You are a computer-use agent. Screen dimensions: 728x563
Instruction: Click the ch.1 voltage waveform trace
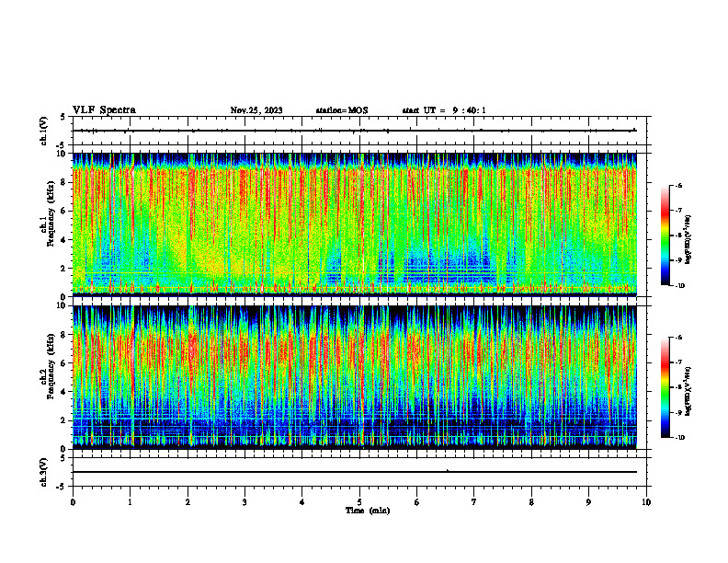pos(355,131)
